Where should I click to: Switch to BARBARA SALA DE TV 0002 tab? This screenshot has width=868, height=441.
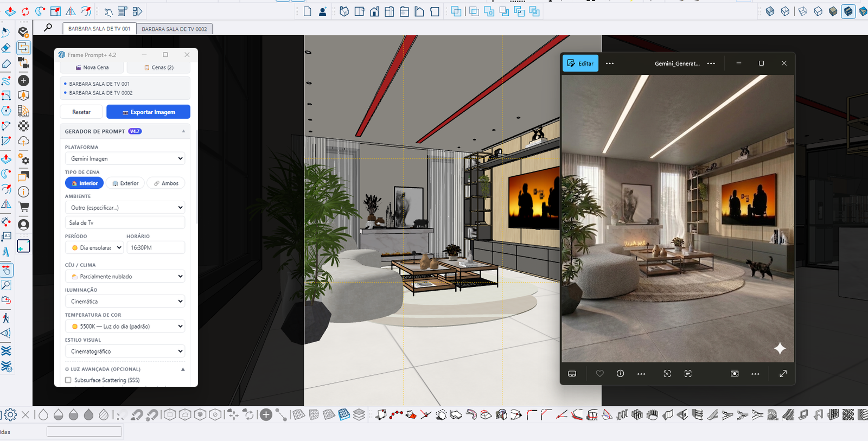tap(174, 29)
